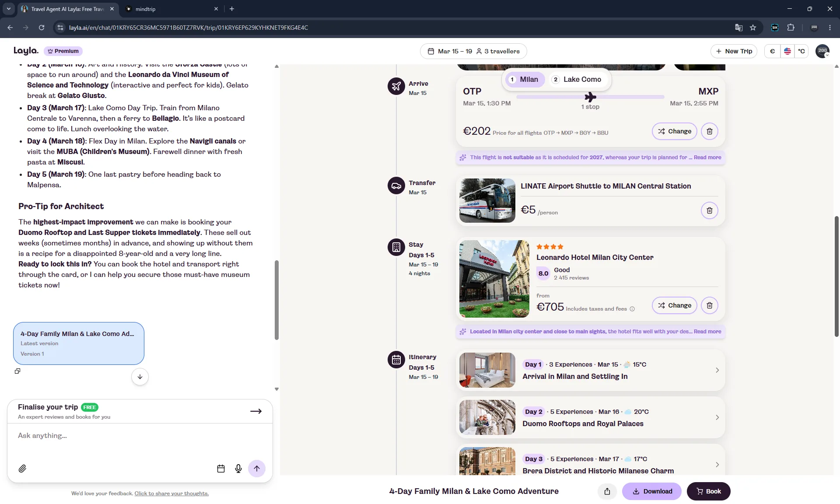Copy message using the copy icon
This screenshot has width=840, height=504.
coord(17,371)
